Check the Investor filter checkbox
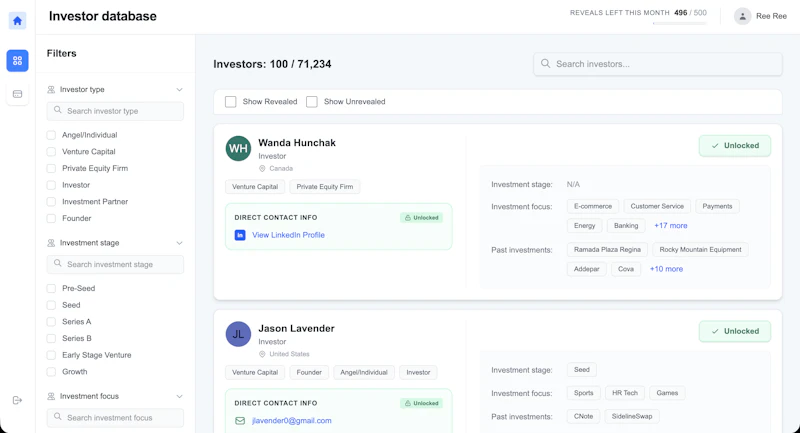 coord(51,185)
